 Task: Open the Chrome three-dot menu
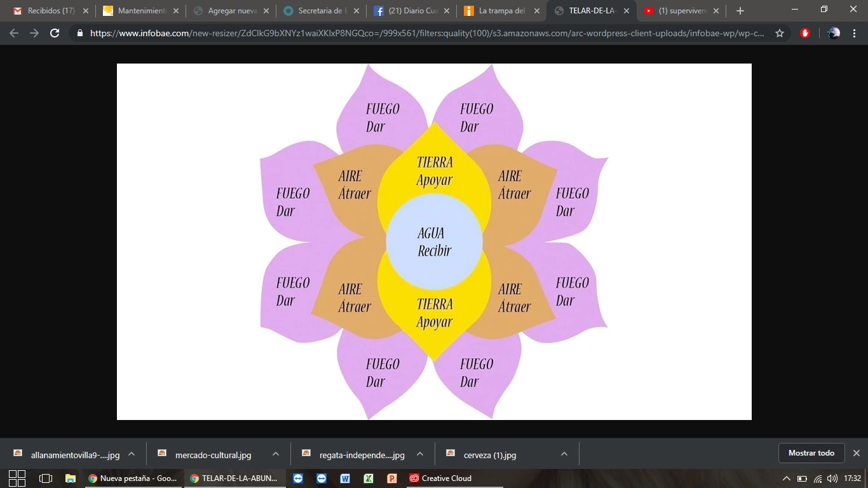(855, 33)
